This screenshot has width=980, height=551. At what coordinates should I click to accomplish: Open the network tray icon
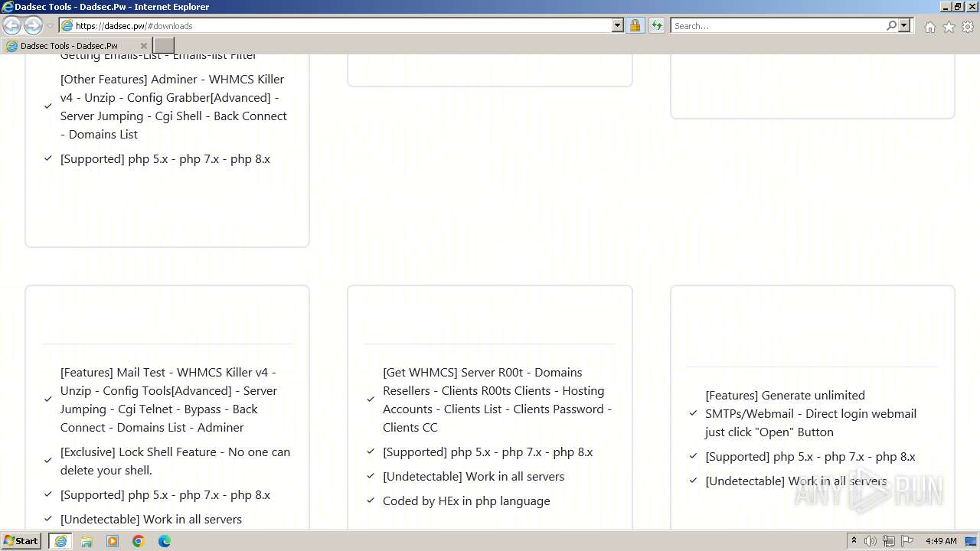point(889,541)
